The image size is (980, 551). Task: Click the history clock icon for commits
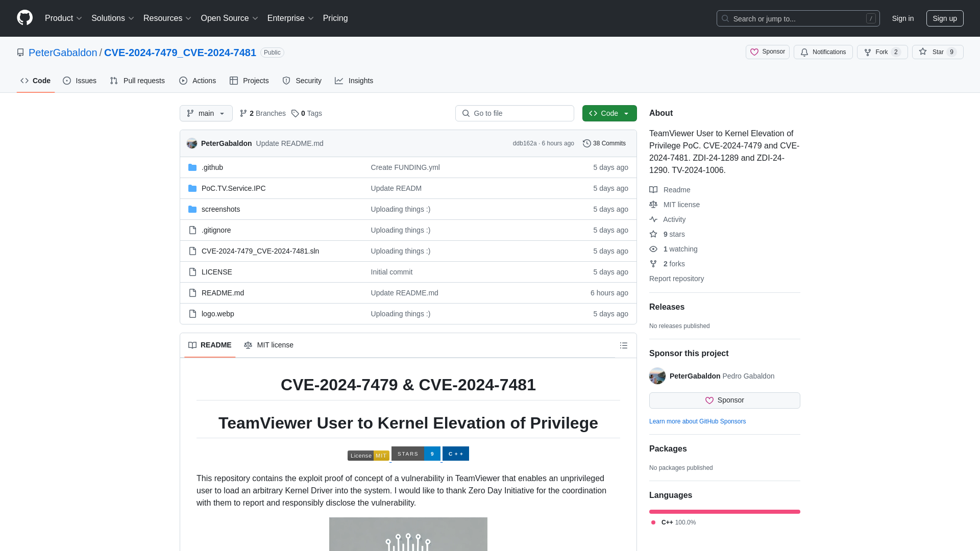(x=586, y=143)
